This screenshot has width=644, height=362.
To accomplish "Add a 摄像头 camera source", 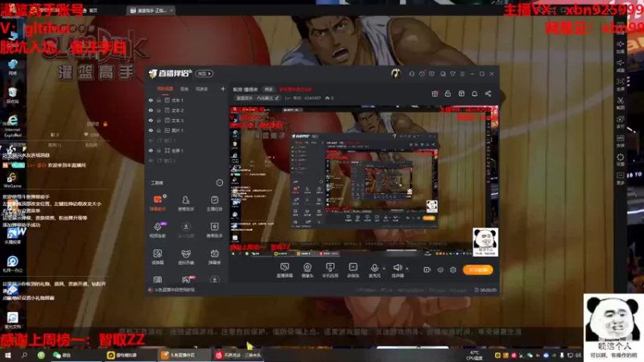I will (x=308, y=270).
